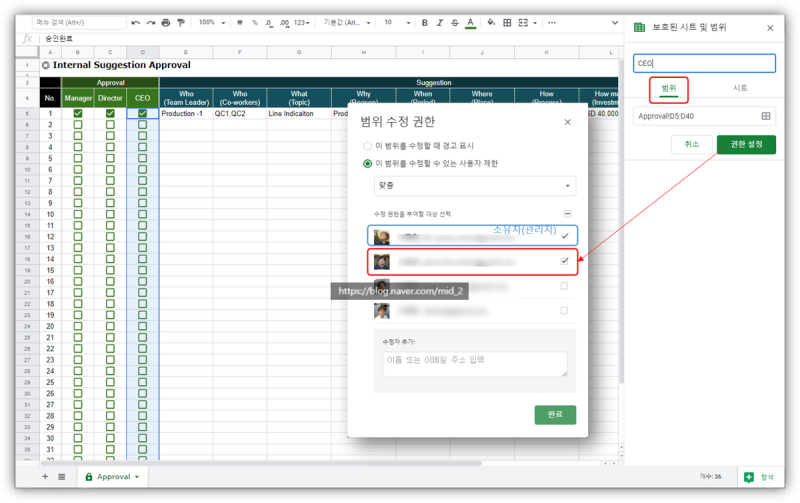Screen dimensions: 800x503
Task: Click the Internal Suggestion Approval title cell
Action: tap(121, 65)
